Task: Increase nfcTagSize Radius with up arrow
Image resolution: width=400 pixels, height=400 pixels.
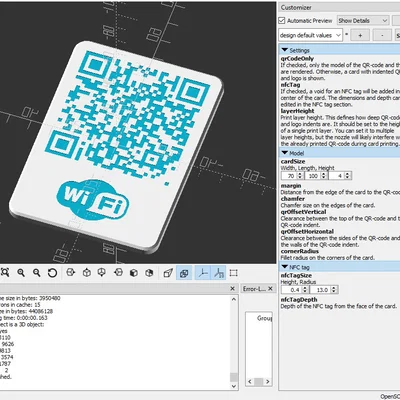Action: tap(334, 288)
